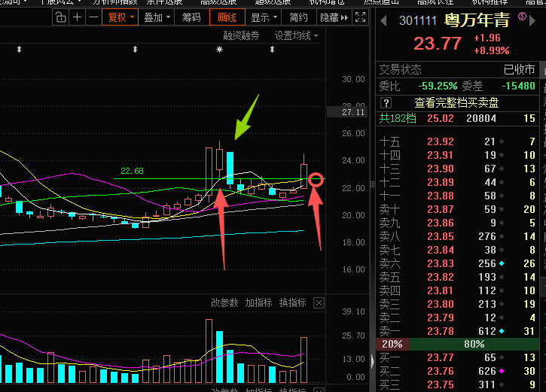Select 十五 sell price 23.92
The height and width of the screenshot is (392, 546).
pos(441,142)
